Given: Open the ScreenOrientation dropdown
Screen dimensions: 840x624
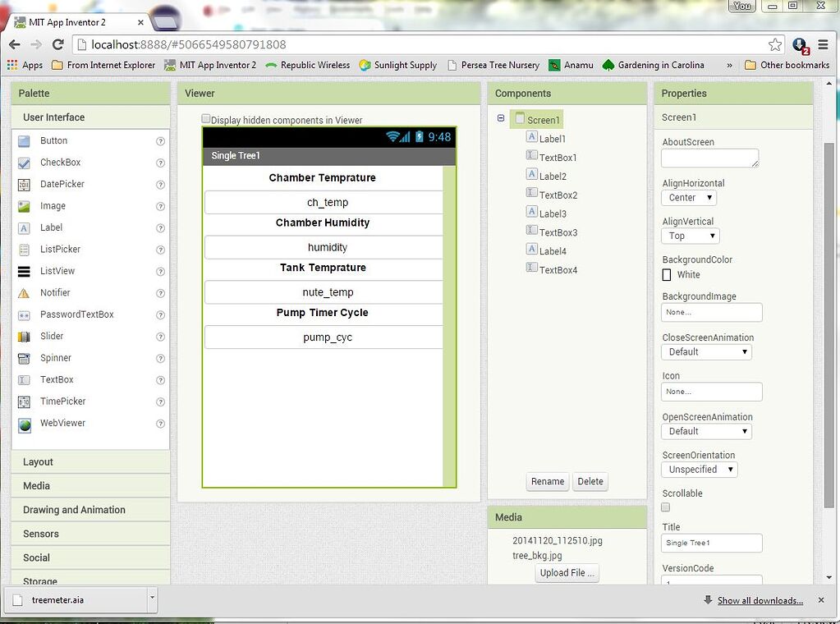Looking at the screenshot, I should [x=699, y=469].
